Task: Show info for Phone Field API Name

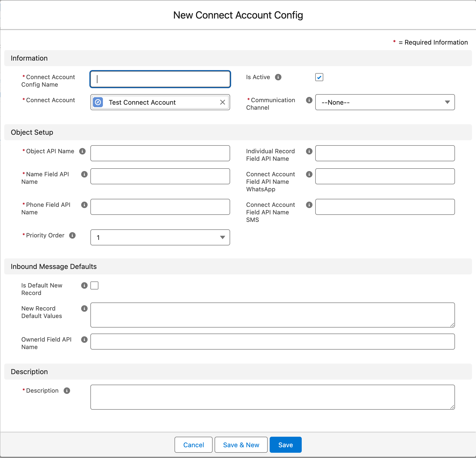Action: pyautogui.click(x=84, y=205)
